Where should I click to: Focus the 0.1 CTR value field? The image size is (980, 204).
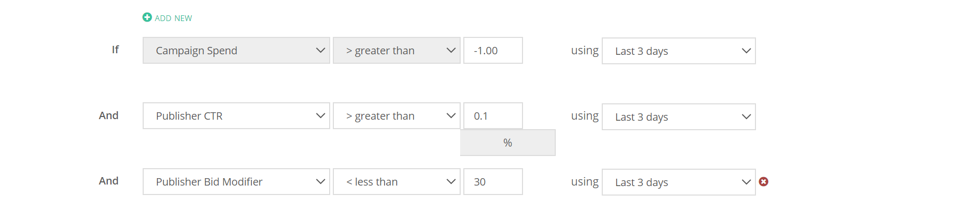[x=493, y=116]
